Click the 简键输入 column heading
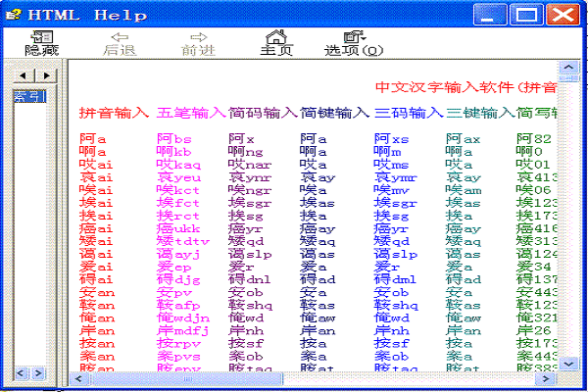 coord(334,113)
